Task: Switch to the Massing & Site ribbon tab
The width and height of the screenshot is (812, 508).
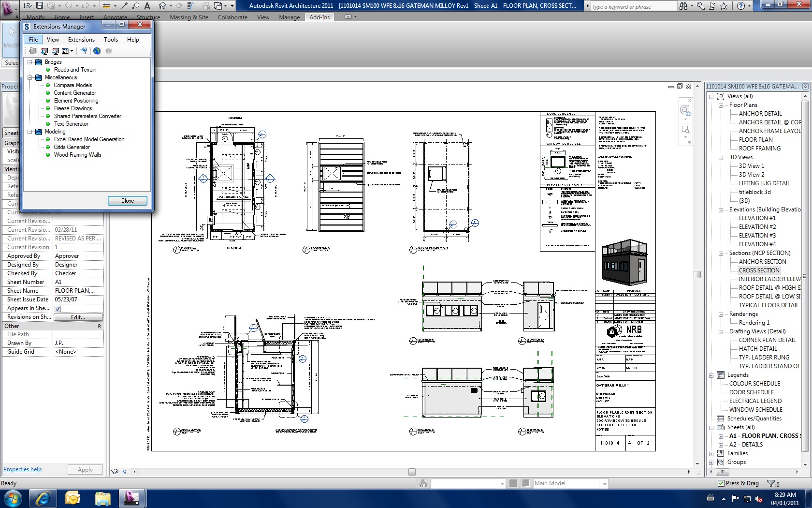Action: coord(189,17)
